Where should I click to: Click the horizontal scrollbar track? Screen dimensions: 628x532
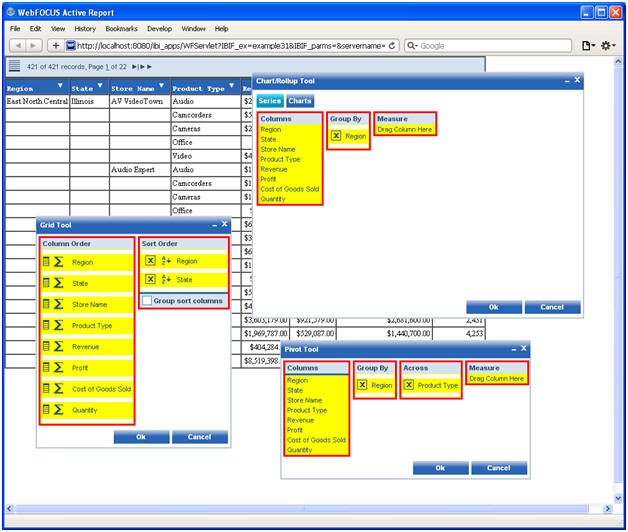point(308,508)
